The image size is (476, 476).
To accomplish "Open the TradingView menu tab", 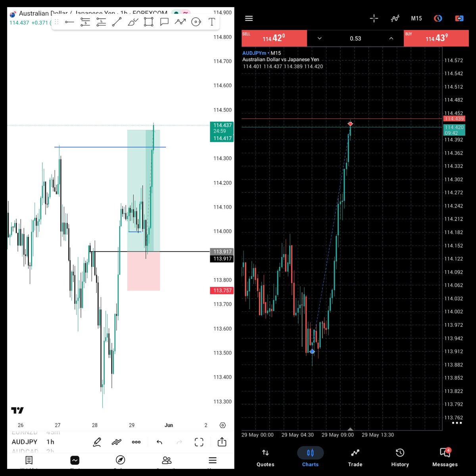I will (213, 460).
